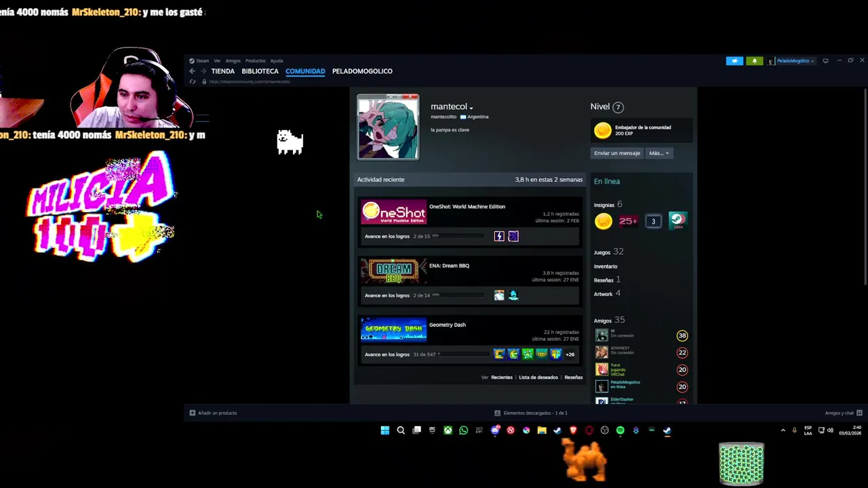This screenshot has width=868, height=488.
Task: Select the COMUNIDAD tab
Action: (x=305, y=71)
